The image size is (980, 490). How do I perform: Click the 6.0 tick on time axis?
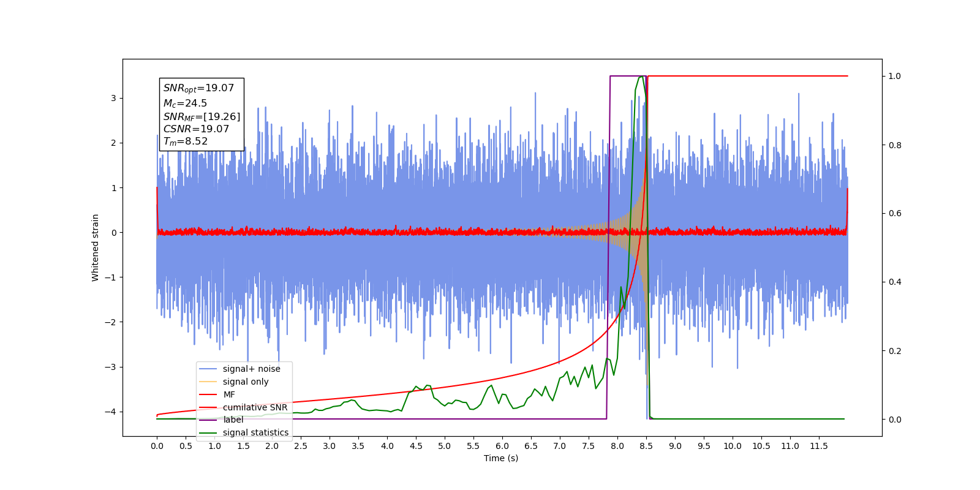tap(502, 446)
